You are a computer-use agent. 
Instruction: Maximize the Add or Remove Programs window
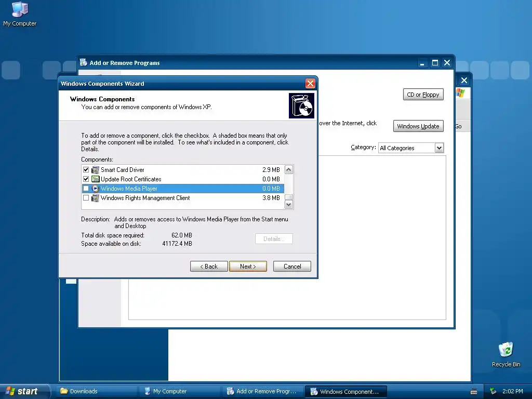click(435, 63)
